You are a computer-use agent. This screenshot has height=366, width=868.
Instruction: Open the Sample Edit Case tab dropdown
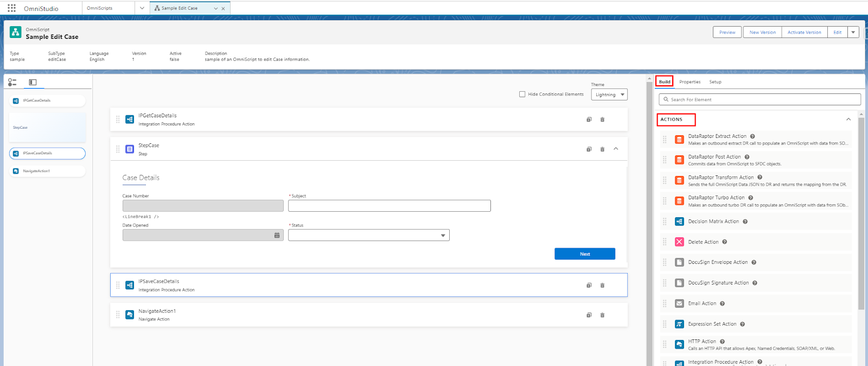(216, 8)
